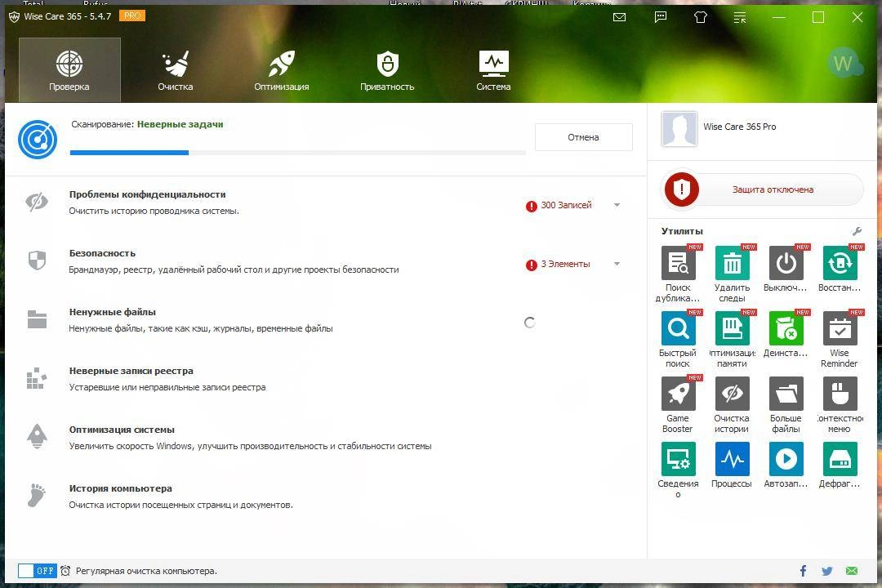Image resolution: width=882 pixels, height=588 pixels.
Task: Click the red shield protection icon
Action: (682, 189)
